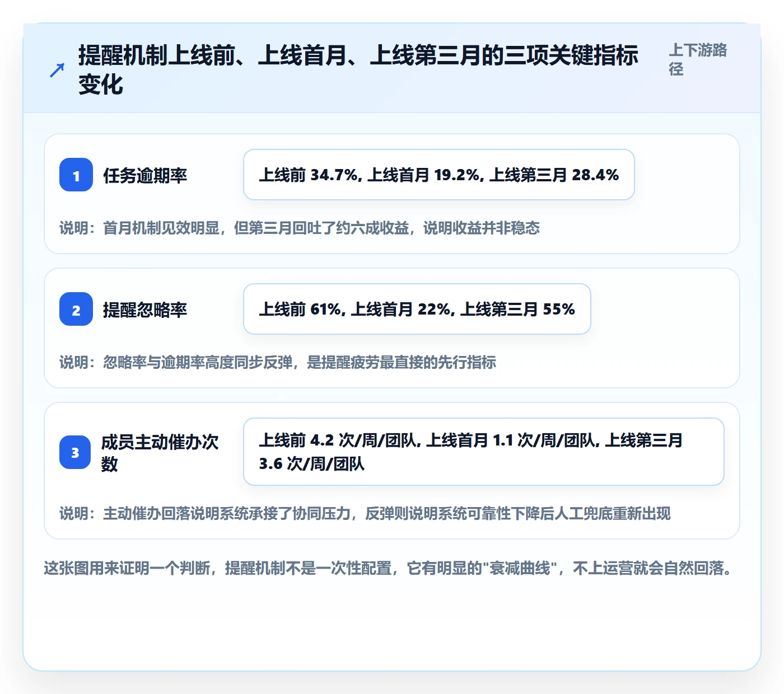Click the note about 首月机制见效明显

click(x=300, y=228)
